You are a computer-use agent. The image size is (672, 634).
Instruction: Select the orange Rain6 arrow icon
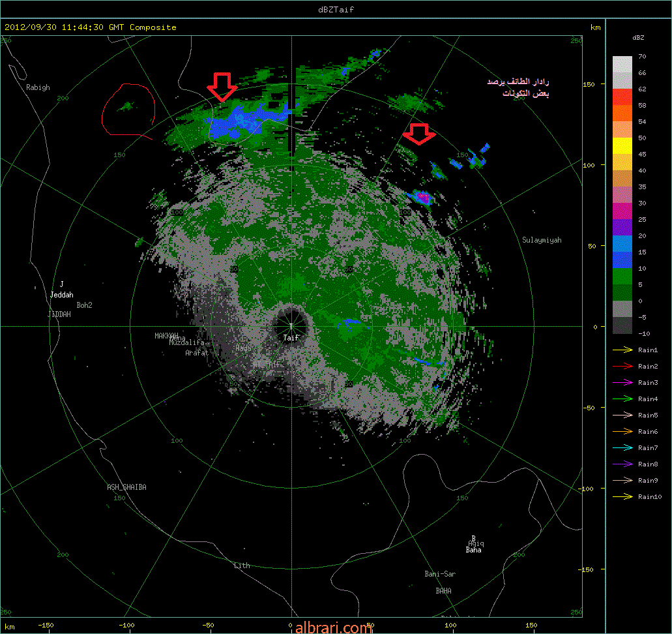(x=622, y=432)
